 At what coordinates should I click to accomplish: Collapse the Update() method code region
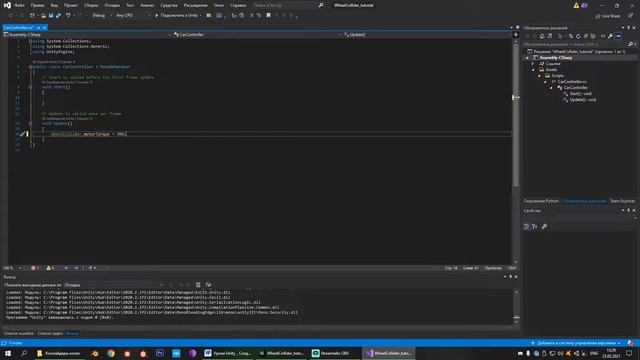[x=30, y=123]
